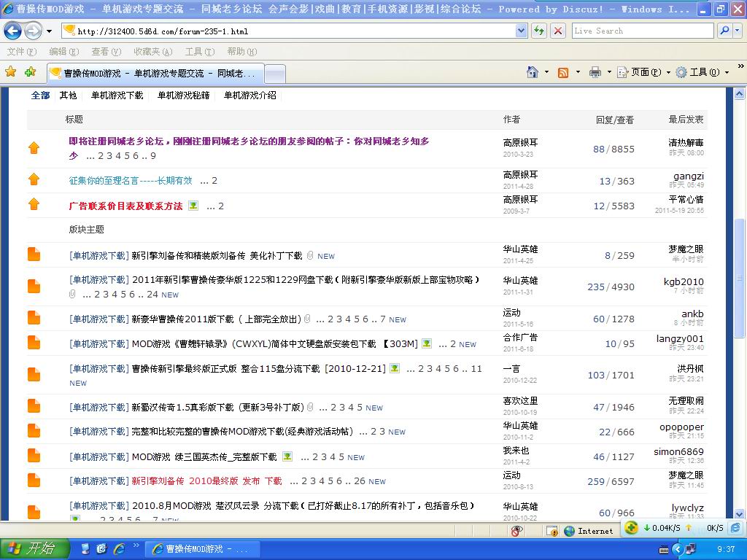The width and height of the screenshot is (747, 560).
Task: Open the Favorites Center star icon
Action: click(10, 72)
